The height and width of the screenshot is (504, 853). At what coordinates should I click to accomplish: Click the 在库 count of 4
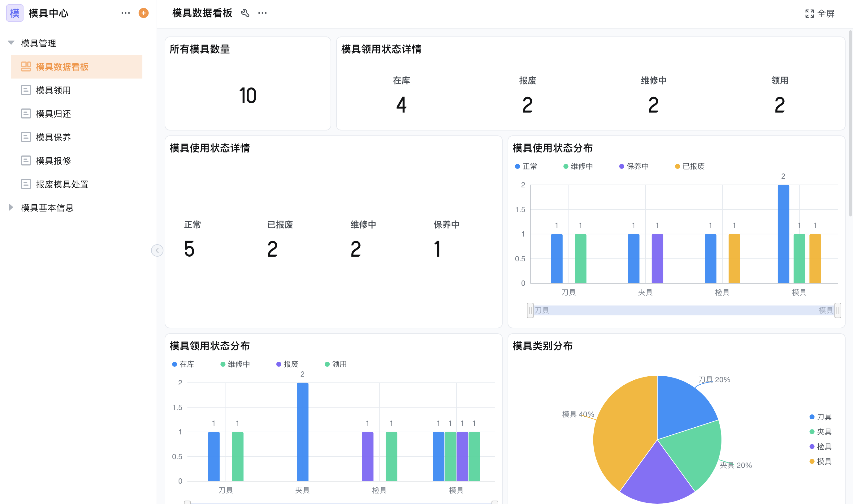[401, 105]
